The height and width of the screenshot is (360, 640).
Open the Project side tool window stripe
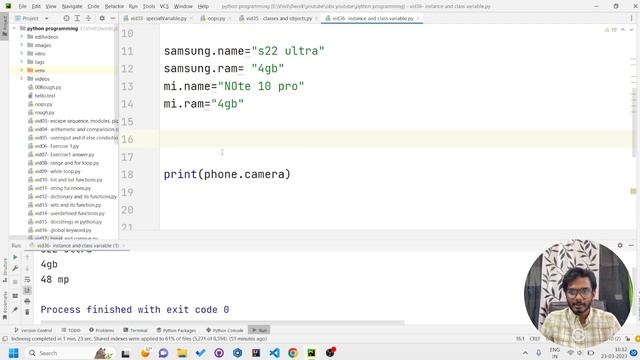[x=4, y=27]
